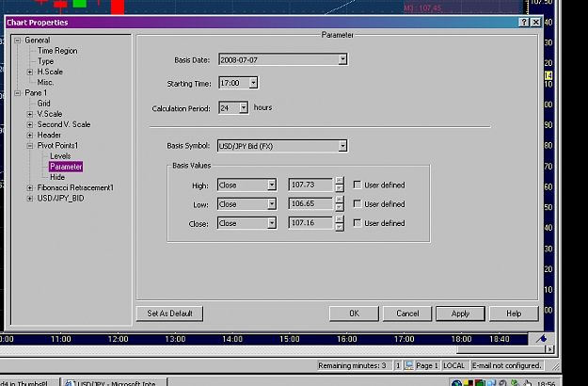Click the horizontal chart scrollbar thumb
Image resolution: width=588 pixels, height=386 pixels.
[x=501, y=349]
